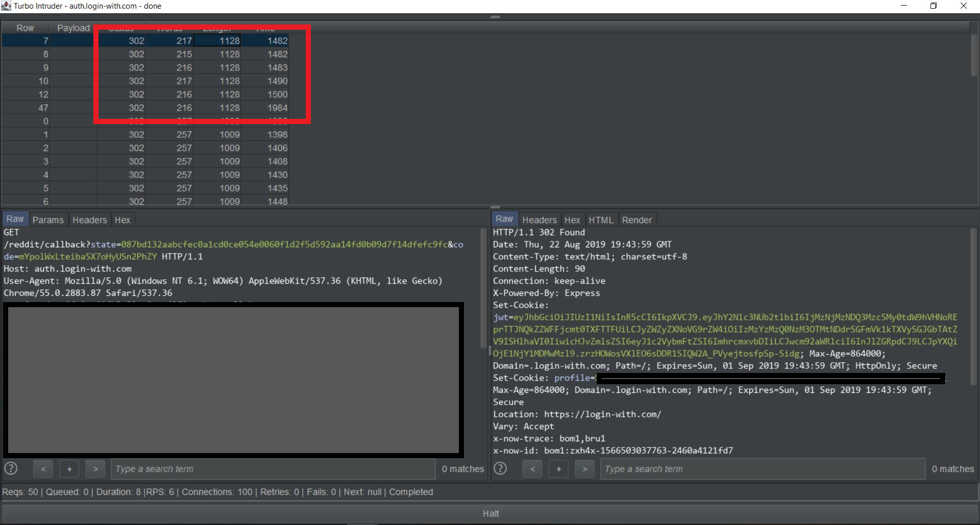The width and height of the screenshot is (980, 525).
Task: Click 'Connection: keep-alive' response header
Action: [x=549, y=281]
